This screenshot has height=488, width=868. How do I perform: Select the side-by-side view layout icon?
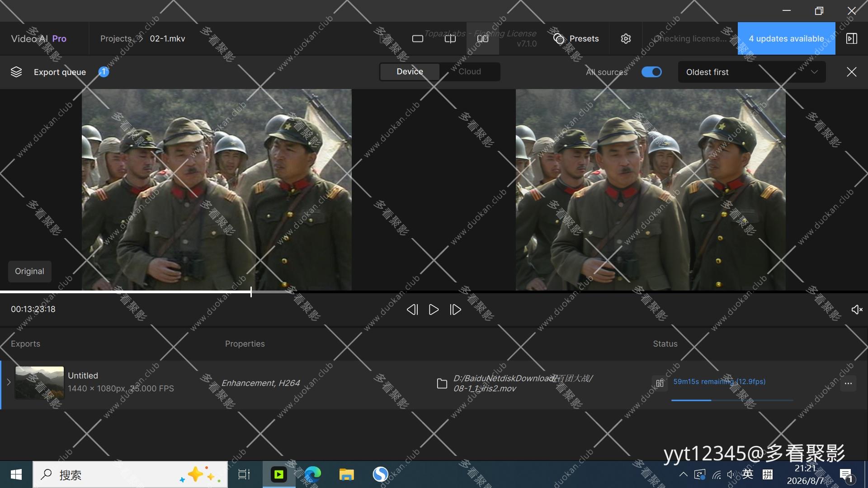coord(483,39)
